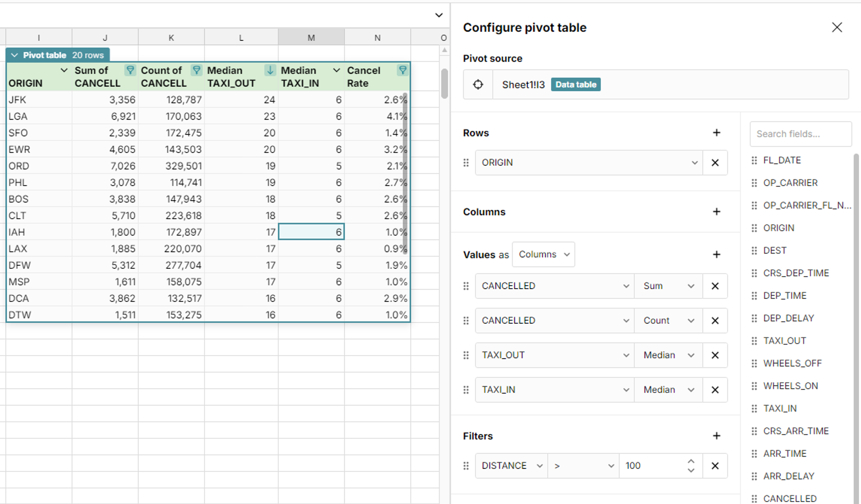Screen dimensions: 861x504
Task: Remove the ORIGIN row field
Action: (x=715, y=163)
